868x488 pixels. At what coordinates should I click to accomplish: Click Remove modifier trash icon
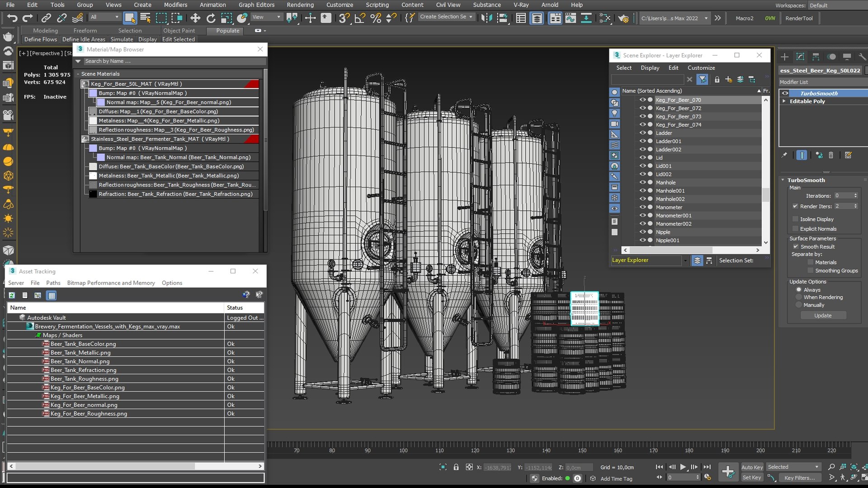tap(831, 155)
